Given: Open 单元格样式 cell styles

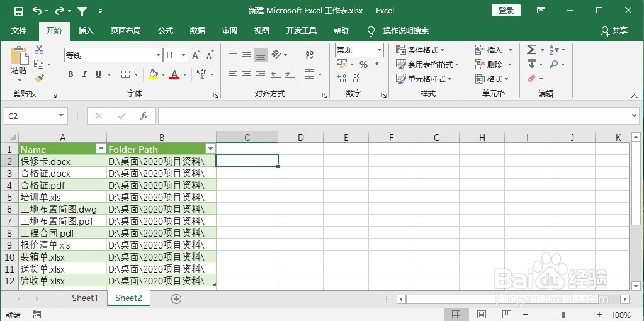Looking at the screenshot, I should [424, 79].
